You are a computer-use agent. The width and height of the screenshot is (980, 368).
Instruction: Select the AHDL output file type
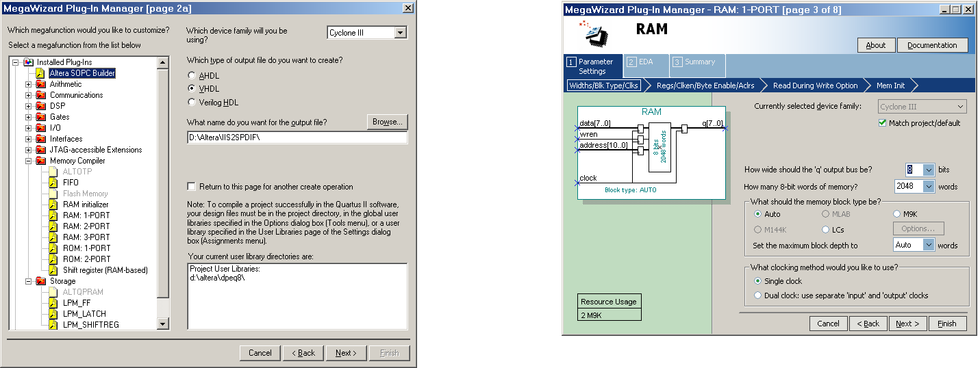(192, 75)
